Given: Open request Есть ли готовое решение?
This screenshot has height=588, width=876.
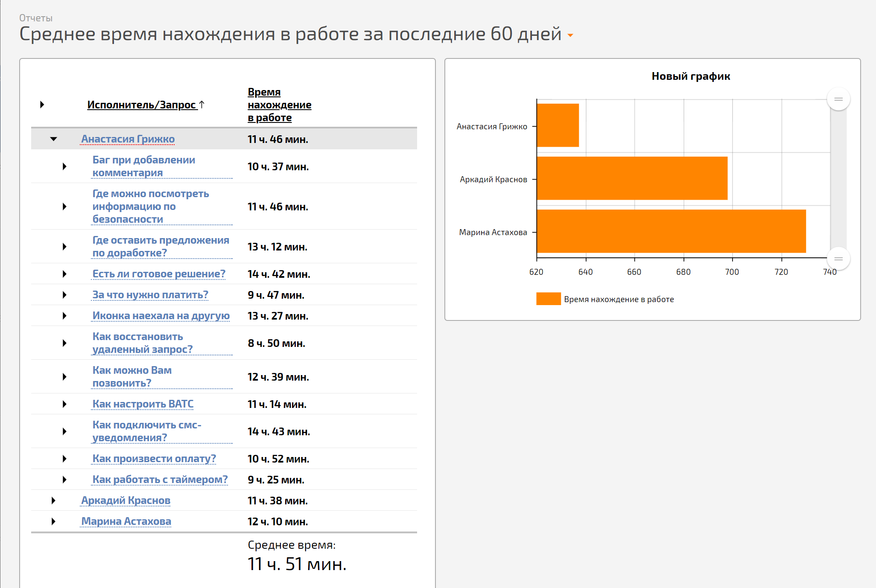Looking at the screenshot, I should coord(159,274).
